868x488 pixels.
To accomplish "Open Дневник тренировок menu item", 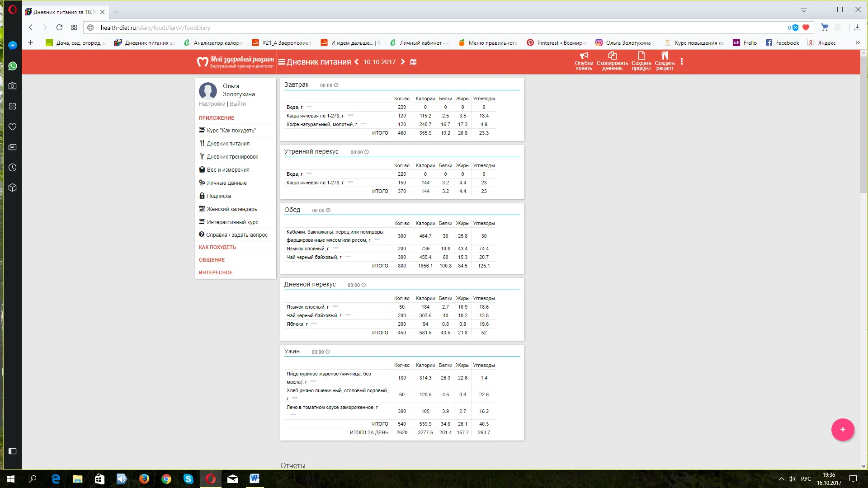I will point(232,157).
